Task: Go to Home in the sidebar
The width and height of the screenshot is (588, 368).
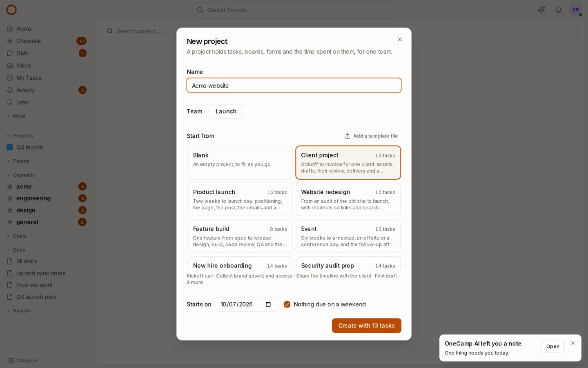Action: [x=47, y=29]
